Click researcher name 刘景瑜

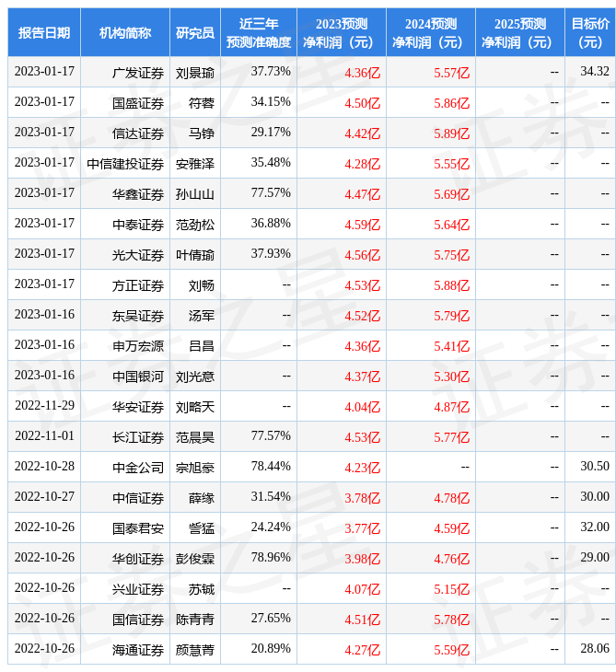pos(195,73)
